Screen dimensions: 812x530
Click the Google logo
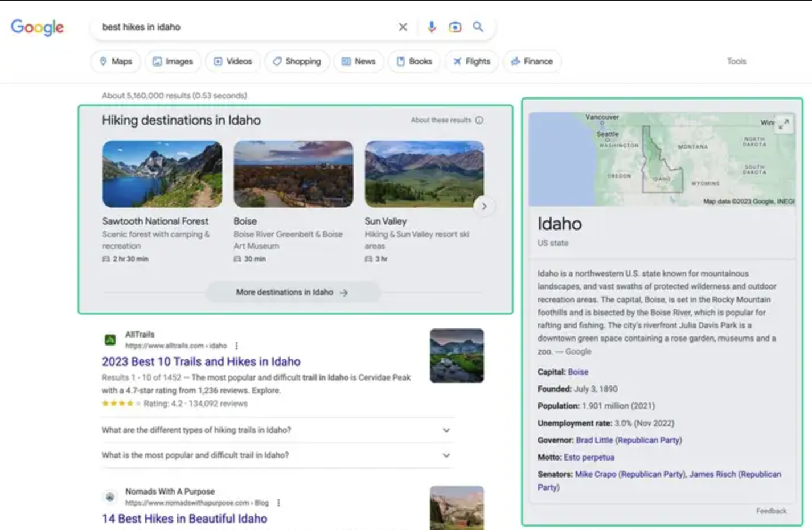38,27
